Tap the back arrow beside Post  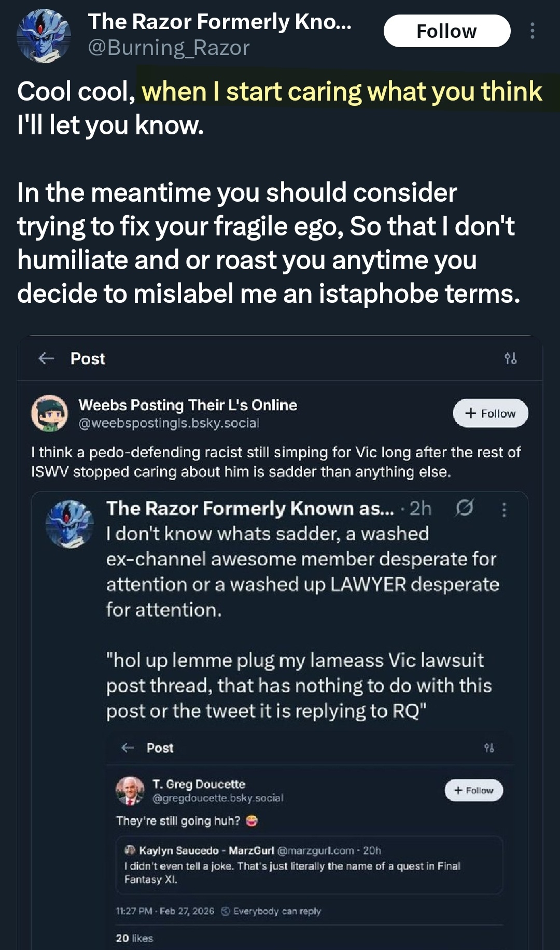coord(47,358)
